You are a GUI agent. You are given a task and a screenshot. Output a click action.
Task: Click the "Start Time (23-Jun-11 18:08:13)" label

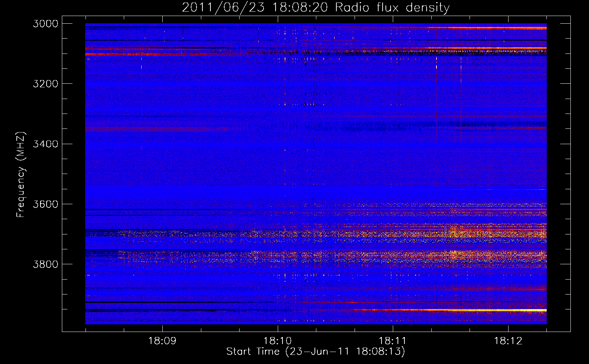point(316,352)
